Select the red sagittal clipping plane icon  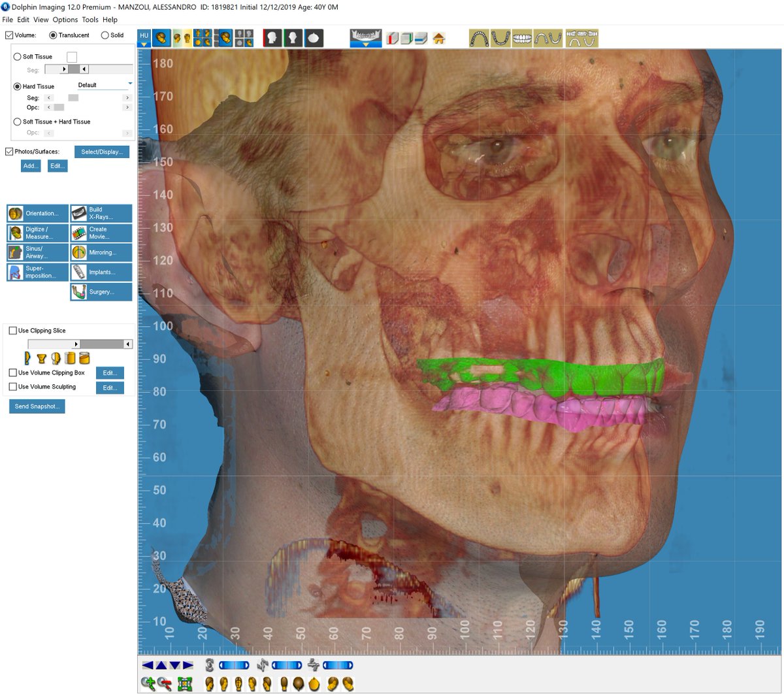click(x=392, y=38)
